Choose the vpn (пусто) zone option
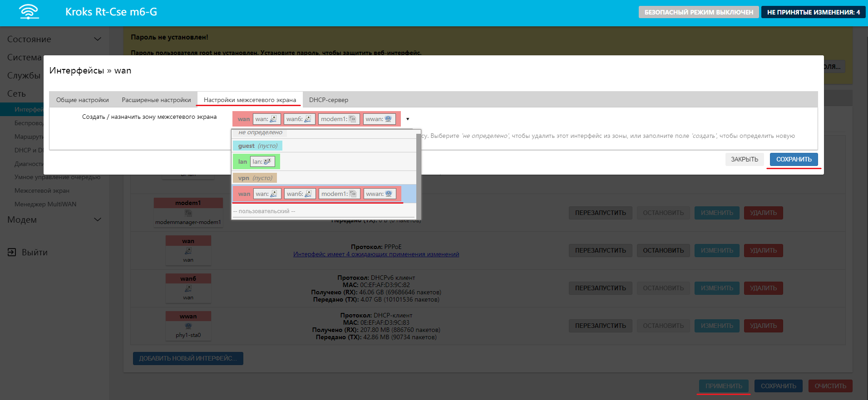 255,178
